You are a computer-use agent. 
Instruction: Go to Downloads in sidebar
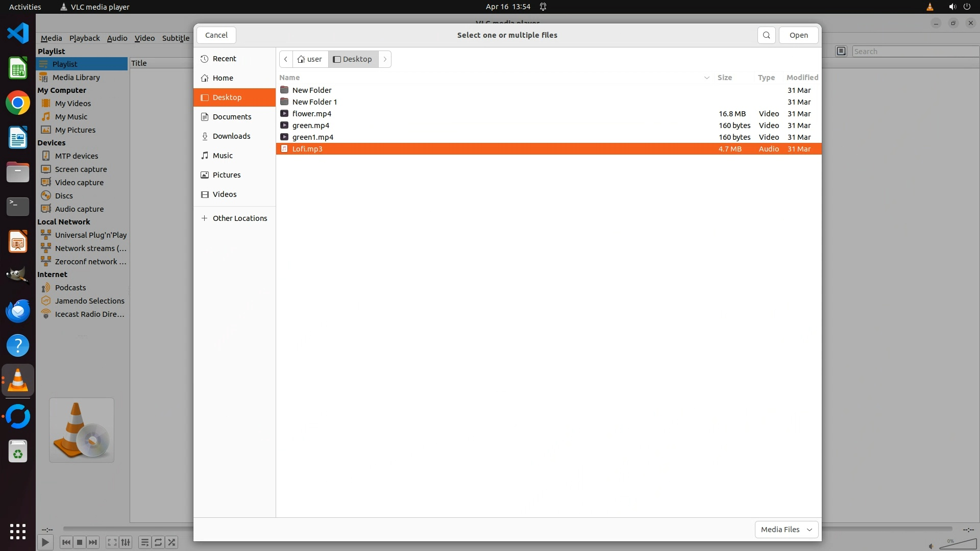click(x=231, y=136)
